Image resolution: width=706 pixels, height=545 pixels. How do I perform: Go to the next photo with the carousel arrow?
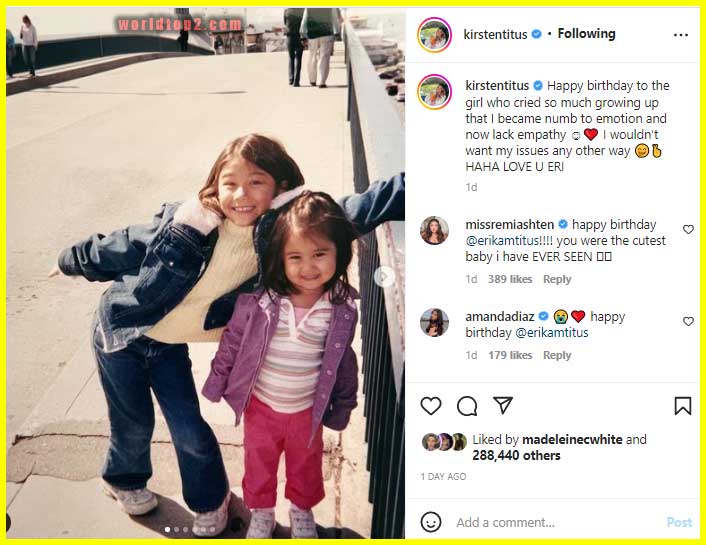point(384,277)
